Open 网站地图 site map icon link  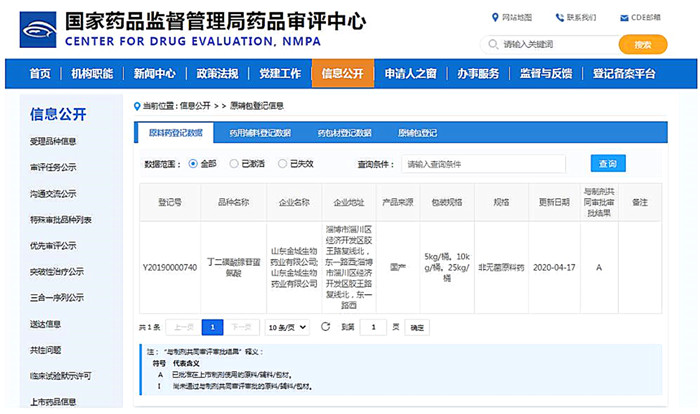click(x=495, y=17)
